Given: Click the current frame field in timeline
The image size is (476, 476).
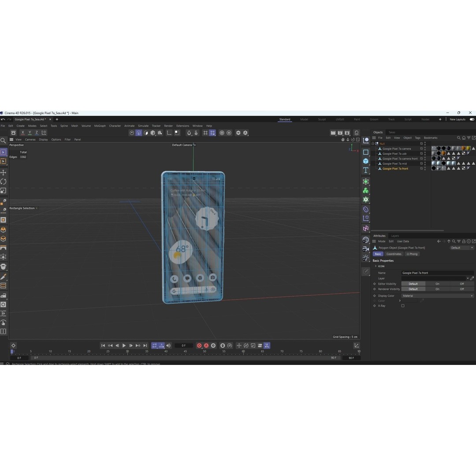Looking at the screenshot, I should (x=184, y=346).
